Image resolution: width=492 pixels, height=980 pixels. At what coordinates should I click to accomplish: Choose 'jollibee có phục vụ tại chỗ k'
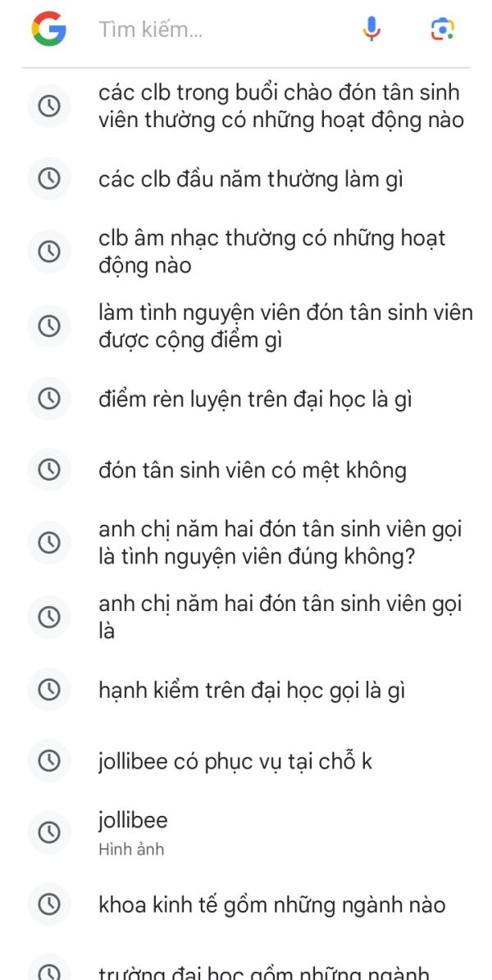tap(250, 760)
